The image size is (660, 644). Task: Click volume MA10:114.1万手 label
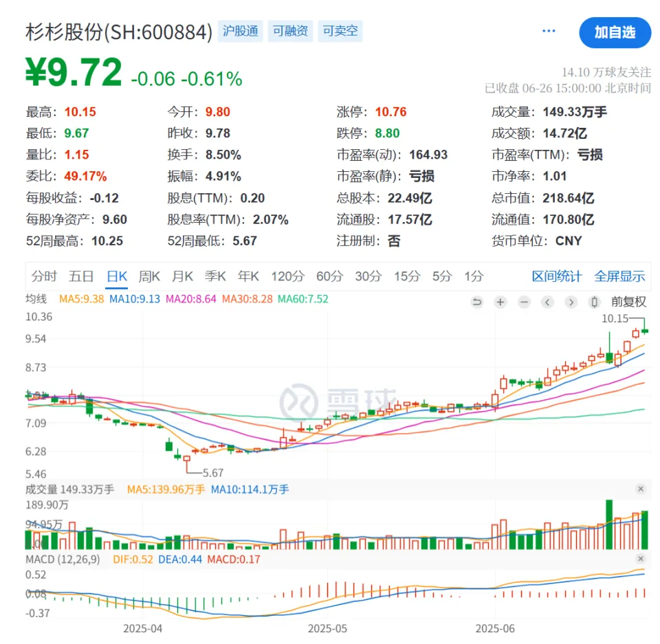tap(250, 489)
